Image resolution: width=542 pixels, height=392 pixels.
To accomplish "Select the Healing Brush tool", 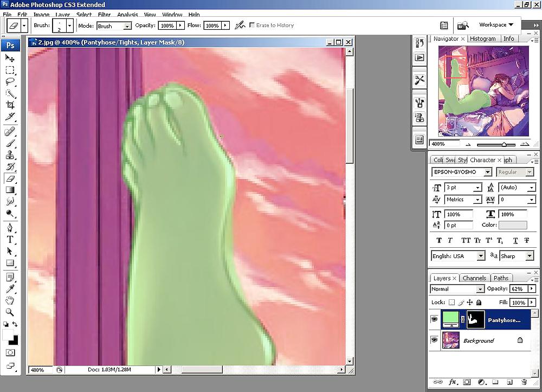I will (x=10, y=132).
